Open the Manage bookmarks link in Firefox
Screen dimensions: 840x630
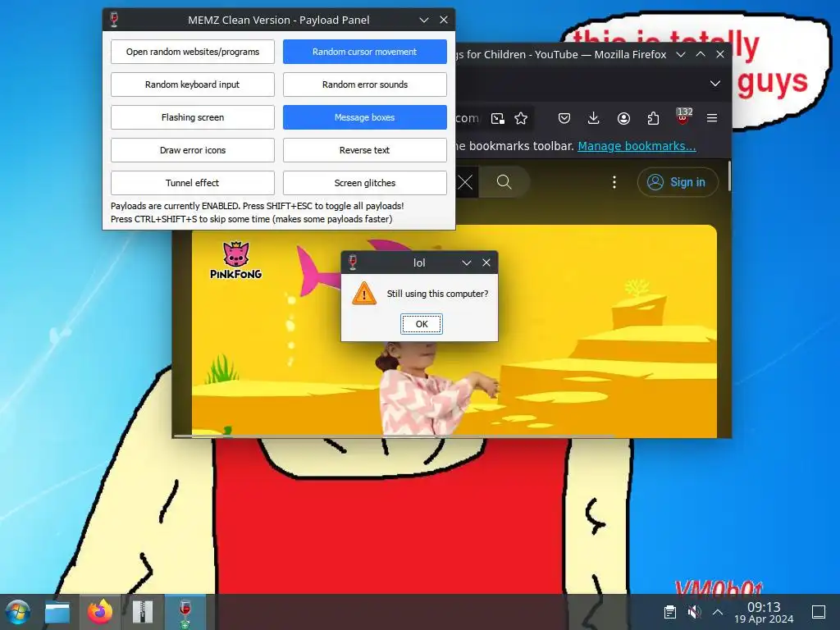[637, 146]
